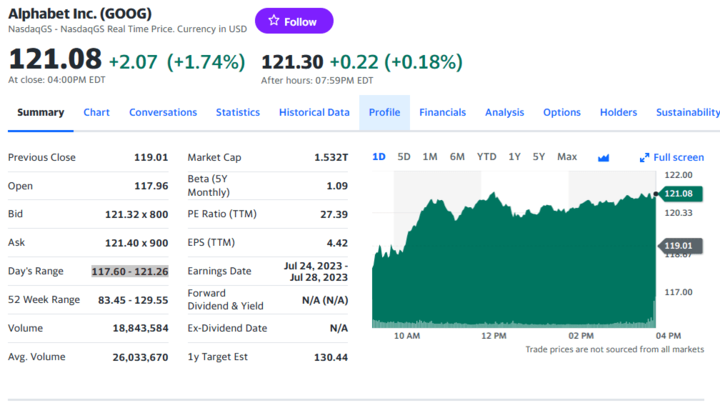720x413 pixels.
Task: Click the Open value 117.96
Action: [151, 186]
